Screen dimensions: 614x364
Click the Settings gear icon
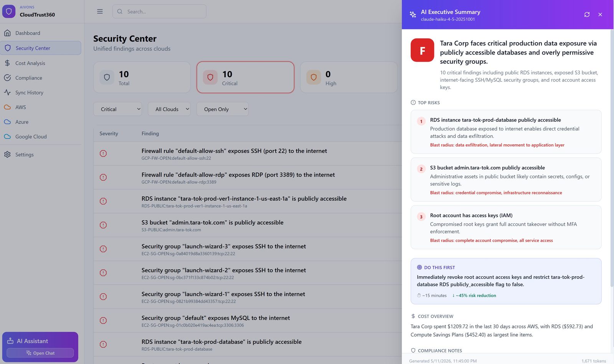pyautogui.click(x=7, y=154)
